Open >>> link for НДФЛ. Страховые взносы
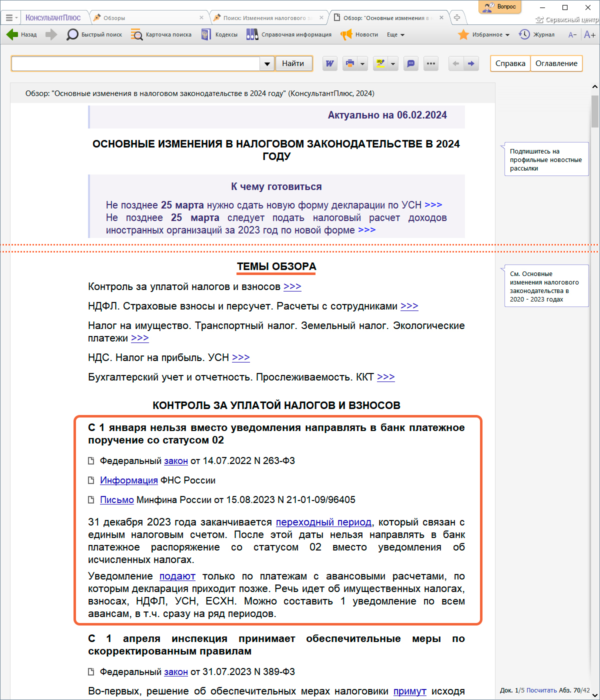Image resolution: width=600 pixels, height=700 pixels. [409, 306]
